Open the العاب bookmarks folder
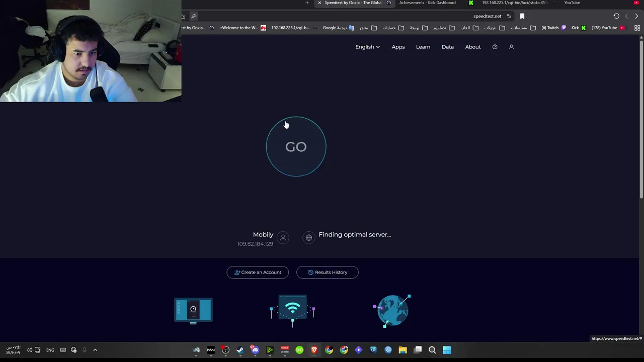Image resolution: width=644 pixels, height=362 pixels. pyautogui.click(x=469, y=28)
